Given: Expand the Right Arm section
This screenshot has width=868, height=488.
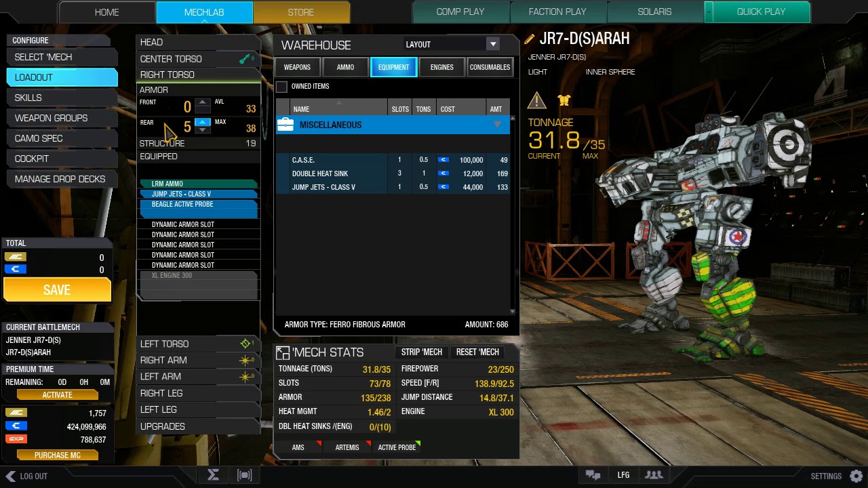Looking at the screenshot, I should [x=198, y=361].
